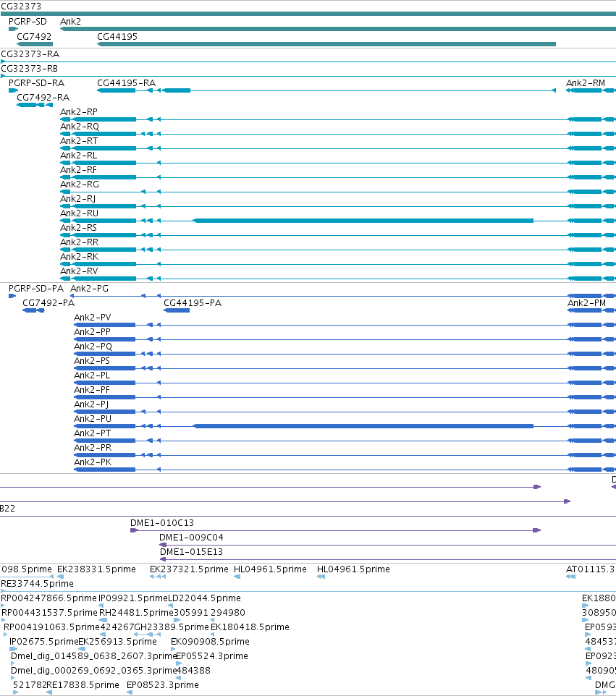
Task: Click the PGRP-SD-RA transcript label
Action: click(36, 83)
